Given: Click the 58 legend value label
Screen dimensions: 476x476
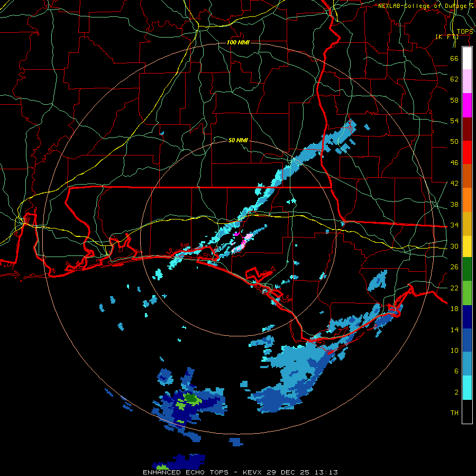Looking at the screenshot, I should (x=454, y=100).
